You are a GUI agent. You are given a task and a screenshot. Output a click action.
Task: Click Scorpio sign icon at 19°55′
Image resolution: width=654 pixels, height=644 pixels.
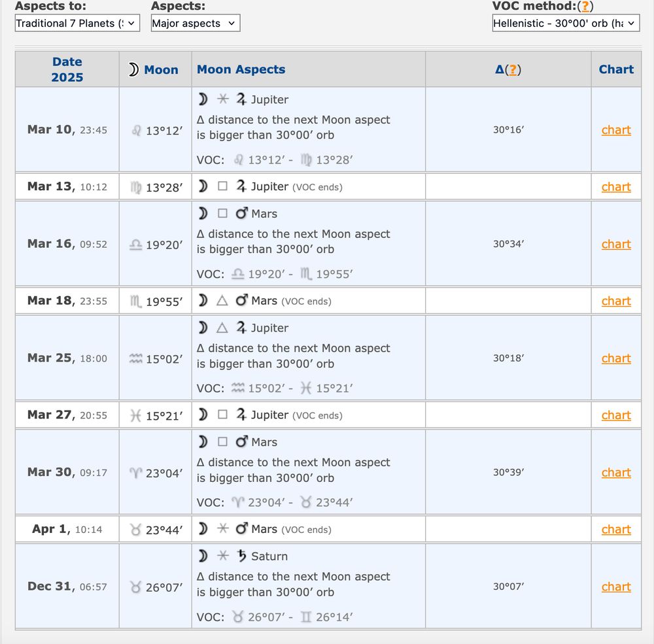pos(136,301)
